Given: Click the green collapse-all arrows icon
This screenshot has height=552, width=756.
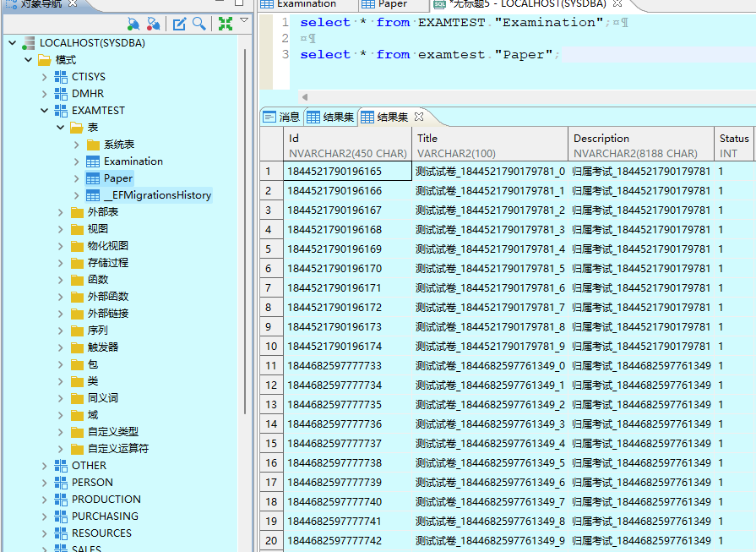Looking at the screenshot, I should tap(226, 23).
